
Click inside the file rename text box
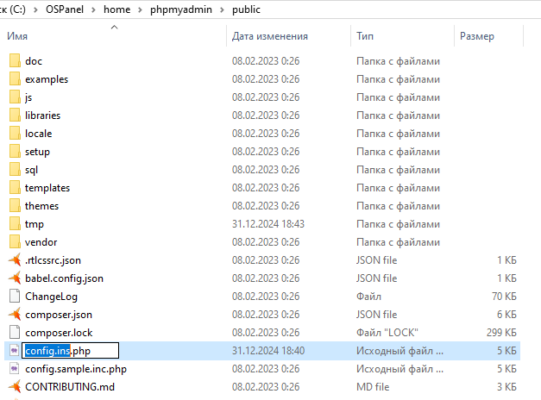pyautogui.click(x=70, y=351)
